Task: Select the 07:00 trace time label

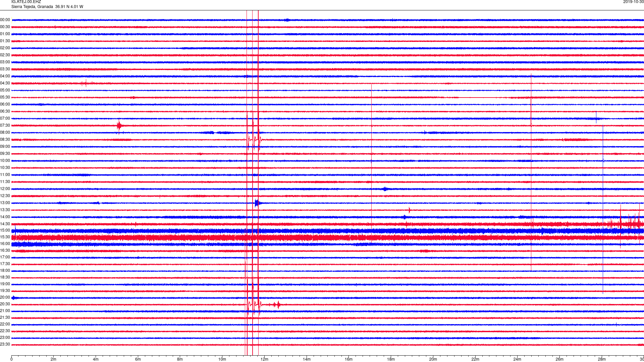Action: tap(5, 118)
